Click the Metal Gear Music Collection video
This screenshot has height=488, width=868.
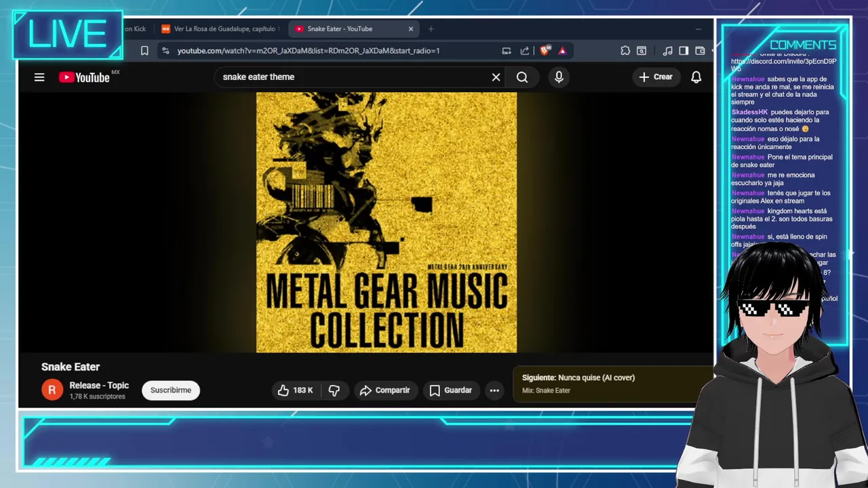pos(387,222)
